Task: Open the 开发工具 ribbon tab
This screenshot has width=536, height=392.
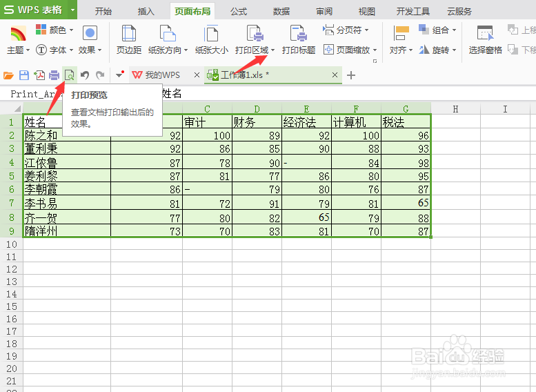Action: tap(413, 12)
